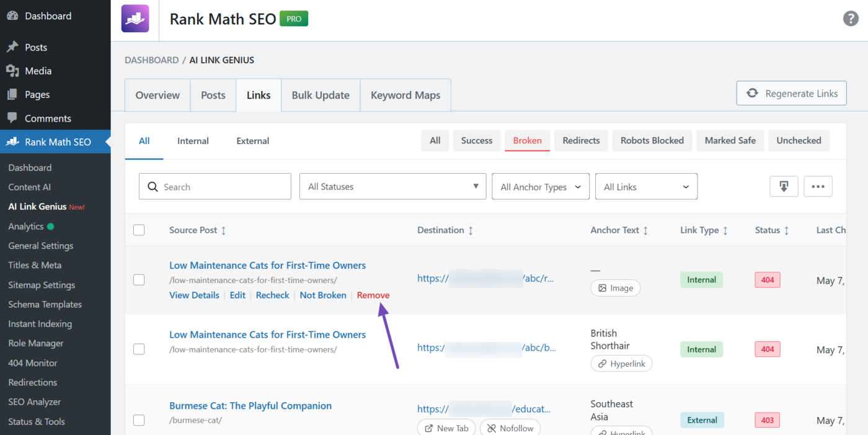Click the Pages icon in sidebar
This screenshot has height=435, width=868.
(12, 94)
